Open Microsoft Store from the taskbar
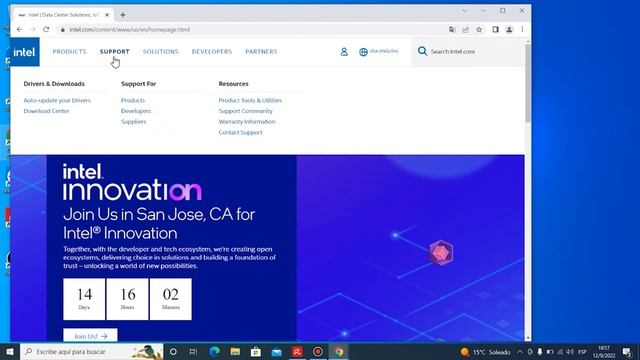The height and width of the screenshot is (360, 640). (x=256, y=351)
